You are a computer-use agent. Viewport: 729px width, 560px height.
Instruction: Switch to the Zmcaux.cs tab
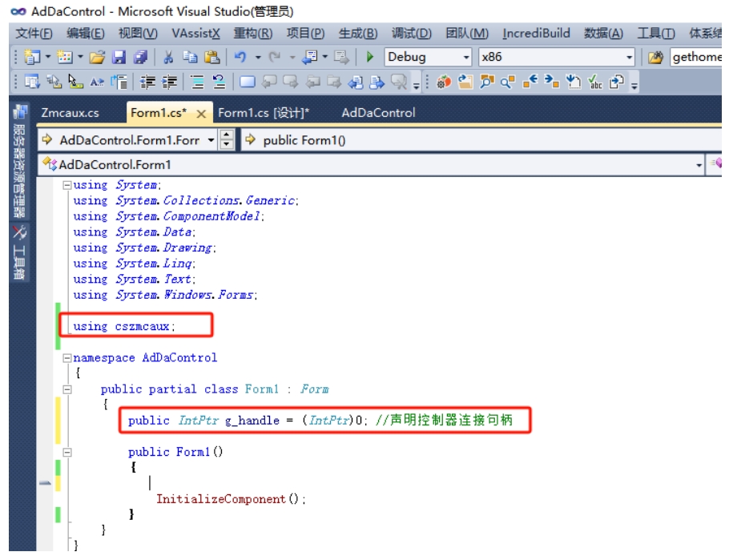click(70, 112)
